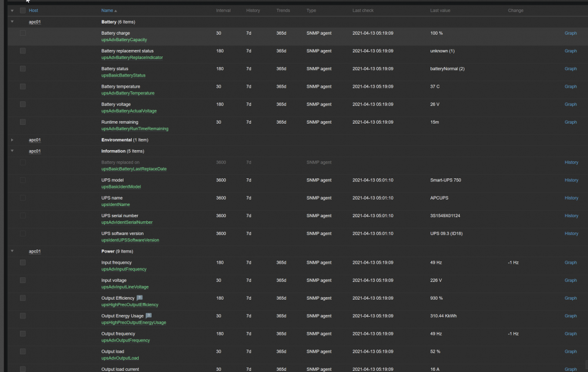Click the upsAdvBatteryCapacity key link
The height and width of the screenshot is (372, 588).
click(x=123, y=39)
